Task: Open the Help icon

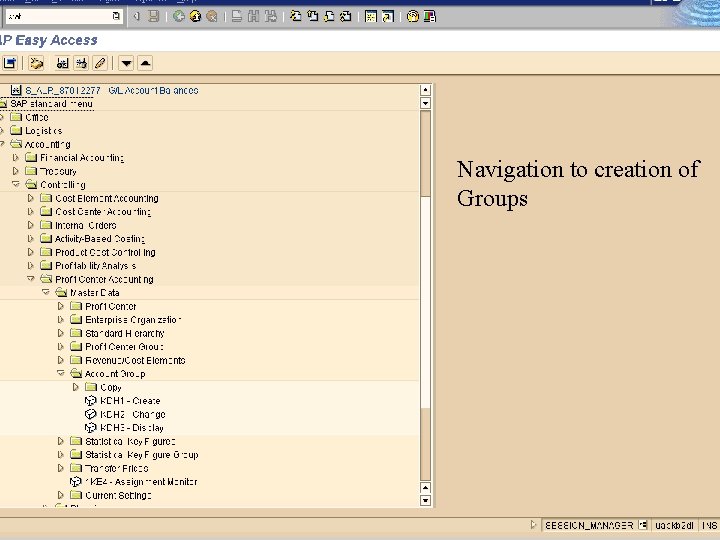Action: 413,17
